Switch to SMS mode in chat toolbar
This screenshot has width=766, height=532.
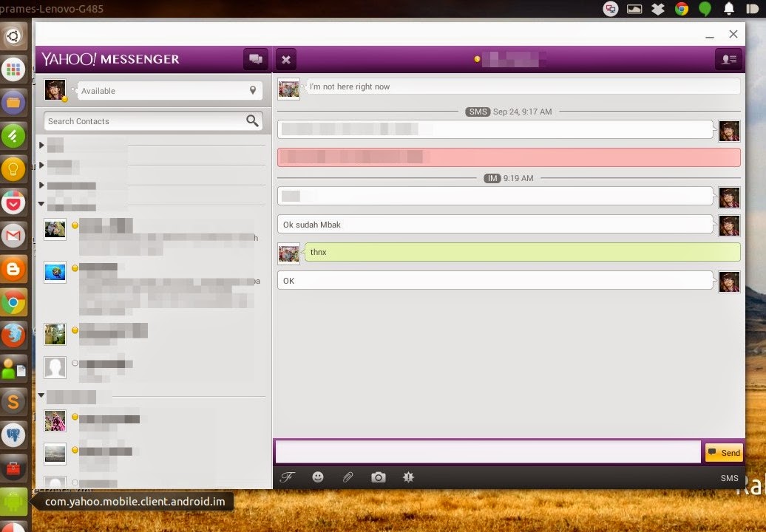pyautogui.click(x=729, y=478)
